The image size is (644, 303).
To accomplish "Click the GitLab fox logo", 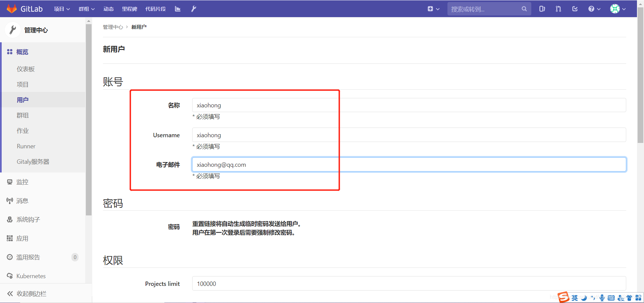I will tap(12, 9).
